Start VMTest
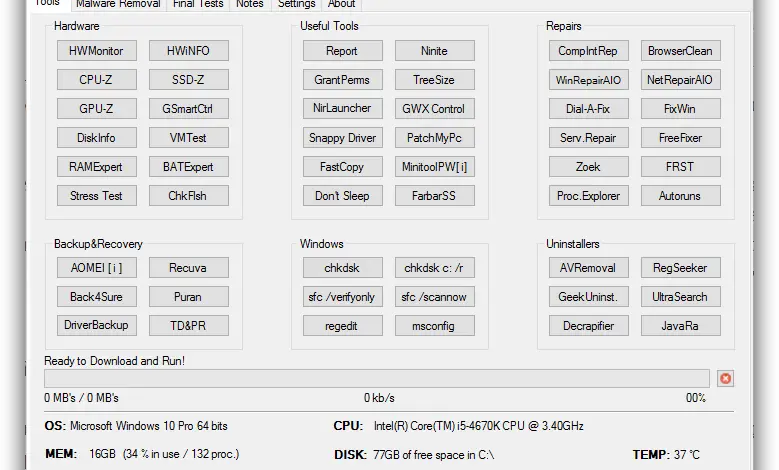The width and height of the screenshot is (779, 470). (x=188, y=138)
